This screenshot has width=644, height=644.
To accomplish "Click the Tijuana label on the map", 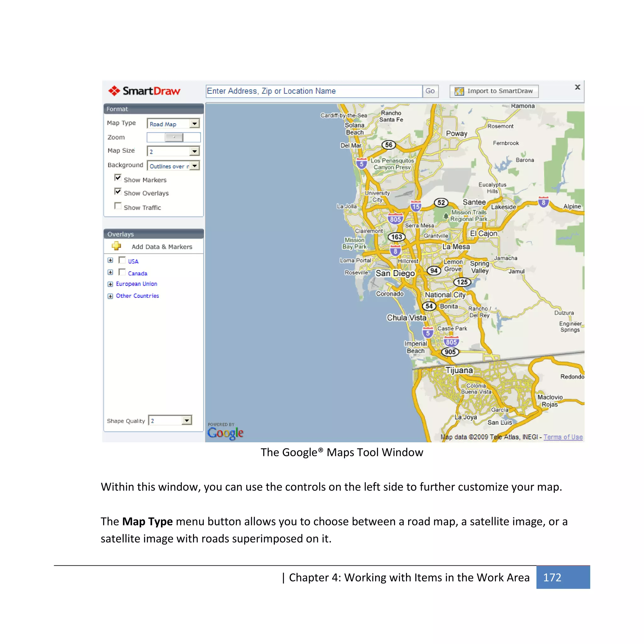I will pyautogui.click(x=459, y=370).
